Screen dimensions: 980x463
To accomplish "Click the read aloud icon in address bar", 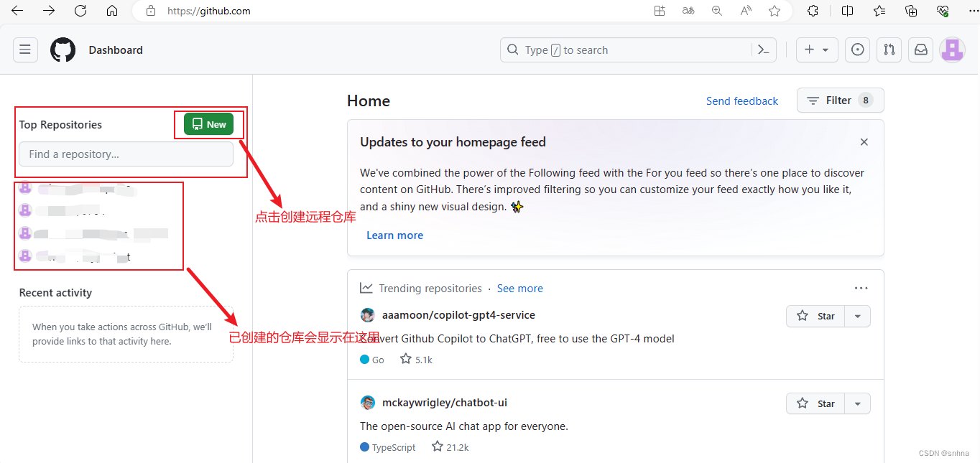I will coord(746,11).
